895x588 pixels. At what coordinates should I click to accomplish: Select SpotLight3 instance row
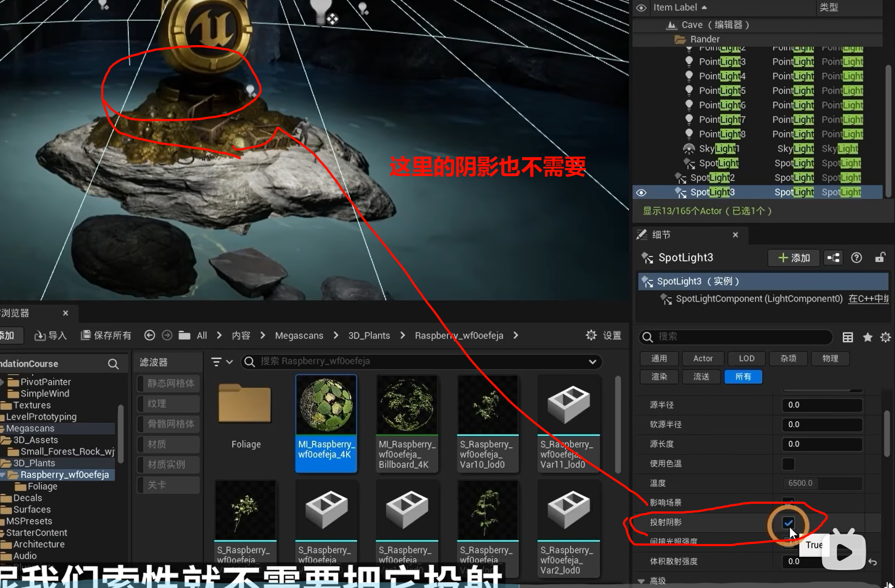coord(763,282)
